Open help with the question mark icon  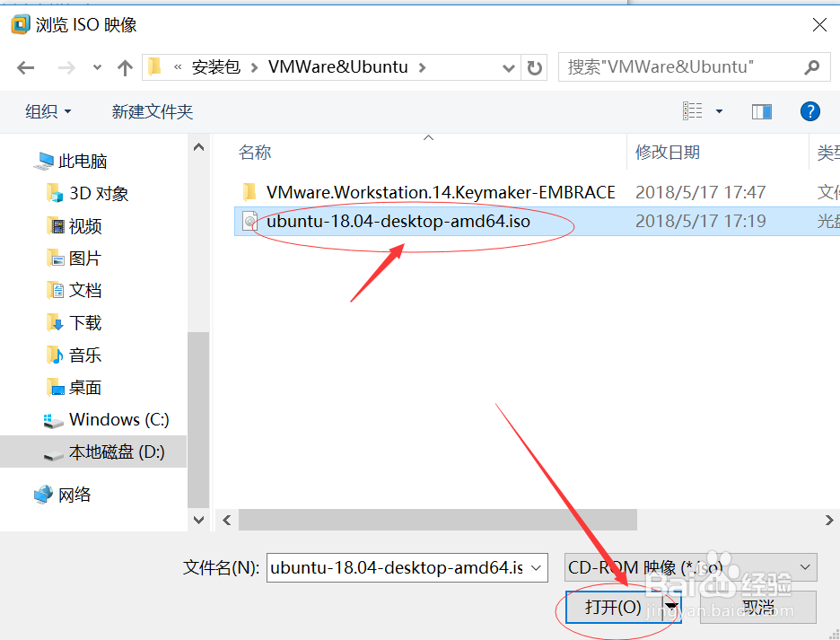click(x=810, y=111)
